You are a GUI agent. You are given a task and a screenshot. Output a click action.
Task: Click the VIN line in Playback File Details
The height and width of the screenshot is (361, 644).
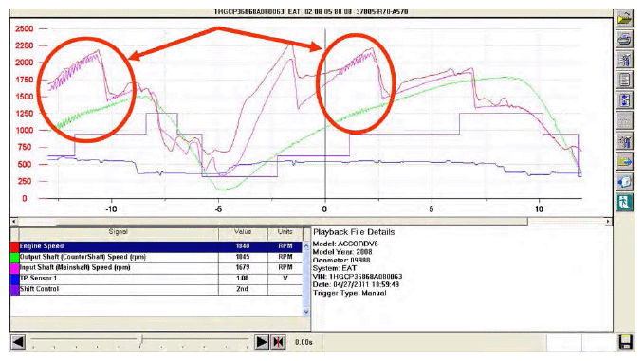point(358,277)
